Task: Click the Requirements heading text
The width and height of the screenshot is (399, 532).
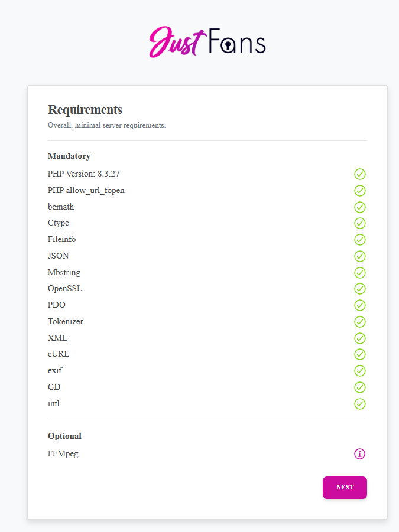Action: (x=85, y=110)
